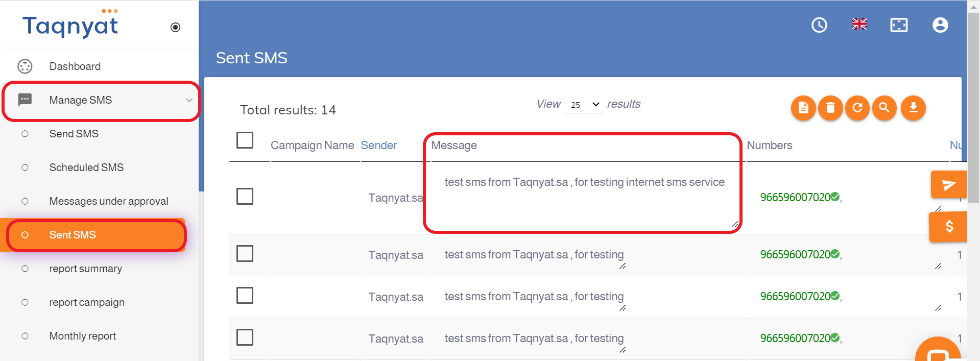
Task: Click the floating dollar sign button
Action: point(948,226)
